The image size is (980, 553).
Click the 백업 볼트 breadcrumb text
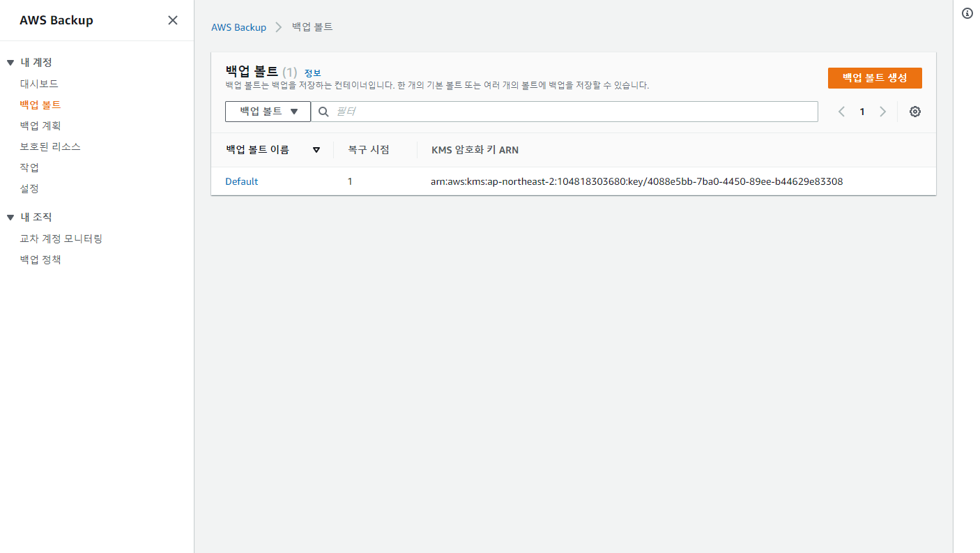(312, 27)
